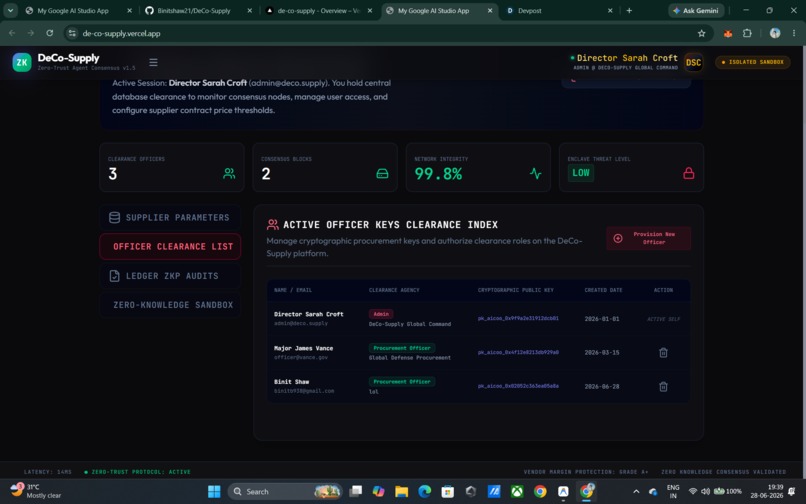
Task: Click the LOW threat level badge
Action: pos(581,173)
